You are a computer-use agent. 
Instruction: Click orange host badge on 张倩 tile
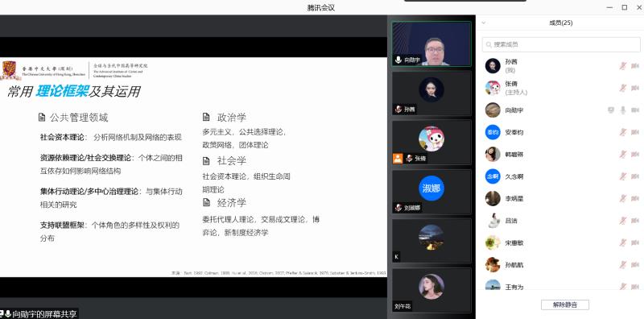(x=398, y=158)
